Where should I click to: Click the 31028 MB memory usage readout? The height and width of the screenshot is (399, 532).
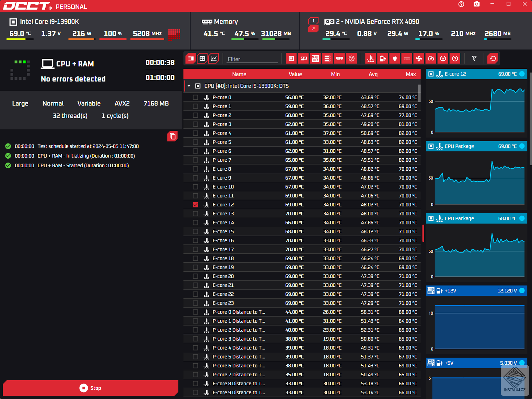pyautogui.click(x=276, y=34)
